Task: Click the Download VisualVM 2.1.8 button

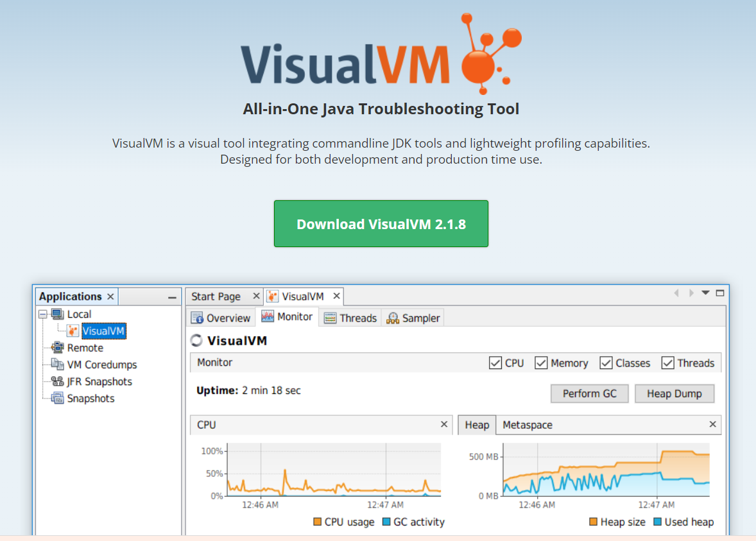Action: coord(381,223)
